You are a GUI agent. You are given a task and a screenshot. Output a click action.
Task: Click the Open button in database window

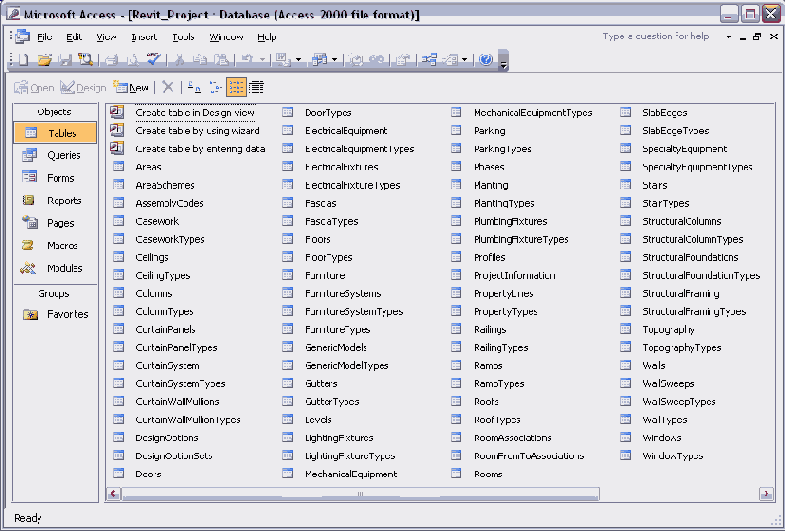tap(34, 88)
